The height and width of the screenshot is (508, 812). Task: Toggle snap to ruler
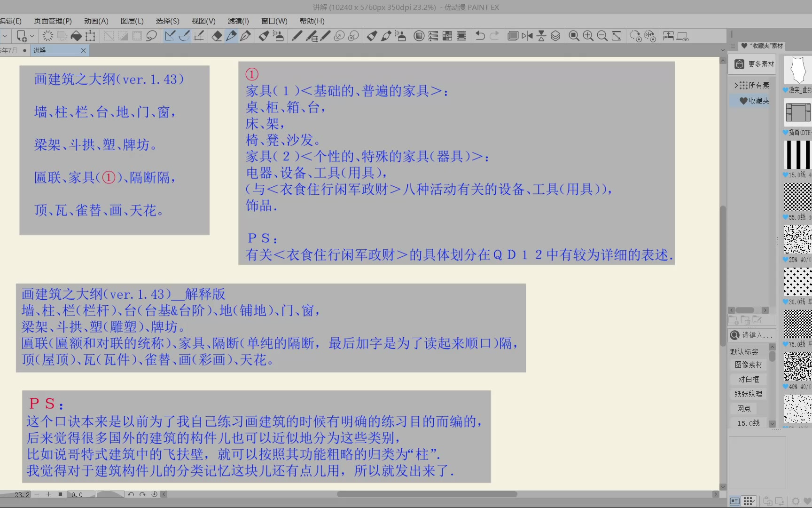(x=170, y=36)
